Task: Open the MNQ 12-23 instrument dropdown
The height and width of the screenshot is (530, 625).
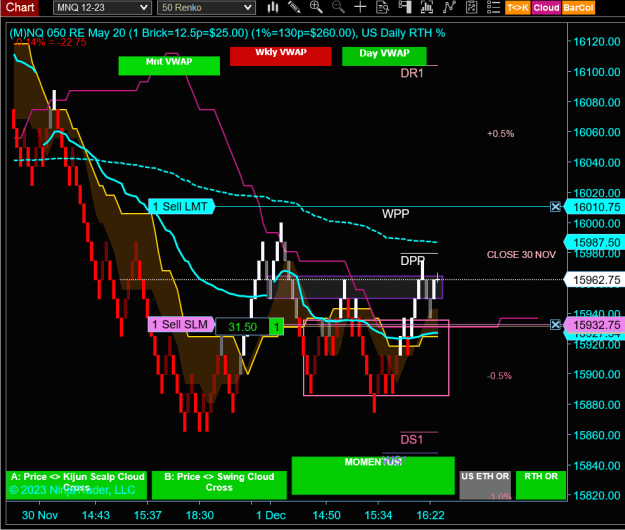Action: coord(102,8)
